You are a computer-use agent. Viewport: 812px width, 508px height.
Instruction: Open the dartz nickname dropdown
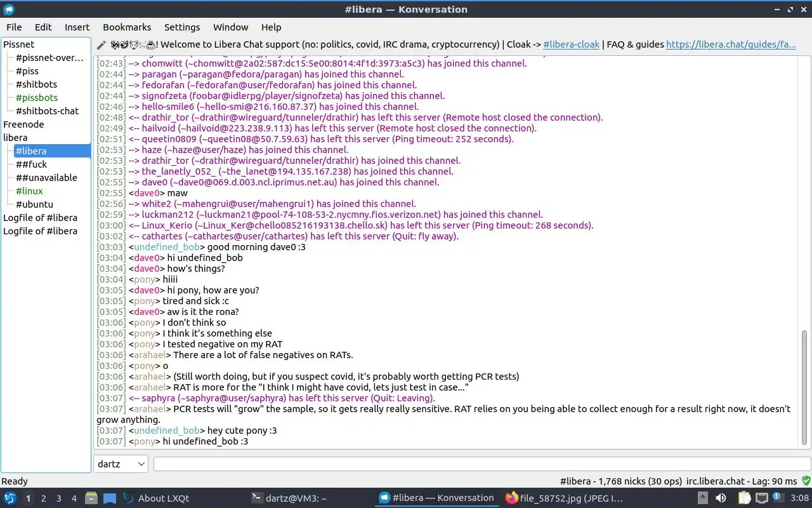[x=121, y=464]
